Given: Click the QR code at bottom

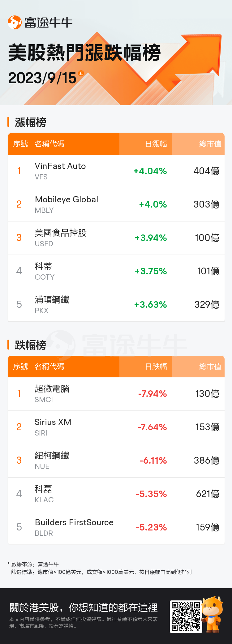Looking at the screenshot, I should [x=186, y=616].
